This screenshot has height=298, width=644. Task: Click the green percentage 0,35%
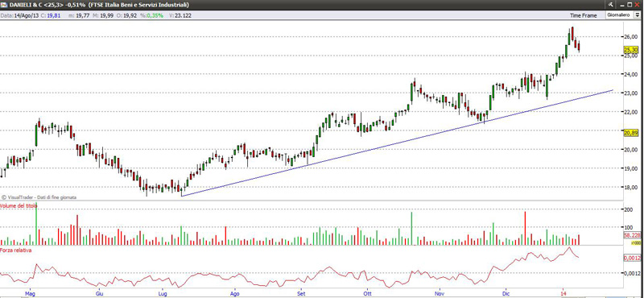pyautogui.click(x=155, y=15)
